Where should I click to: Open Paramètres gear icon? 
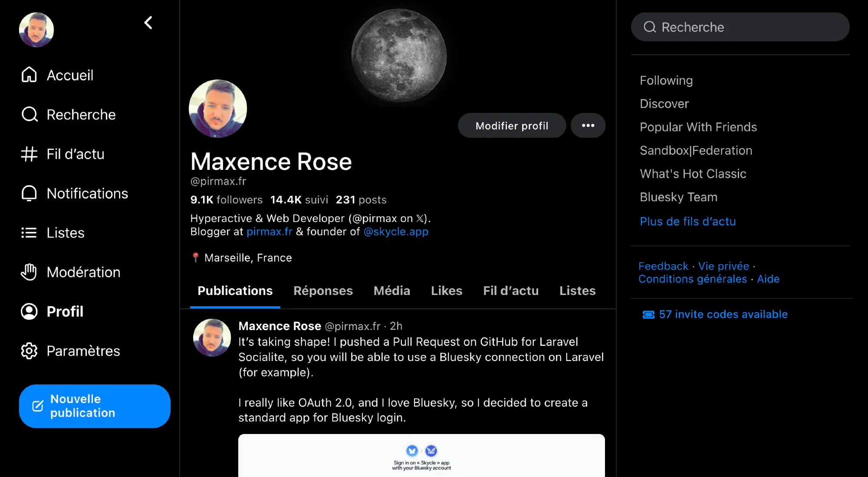click(29, 351)
